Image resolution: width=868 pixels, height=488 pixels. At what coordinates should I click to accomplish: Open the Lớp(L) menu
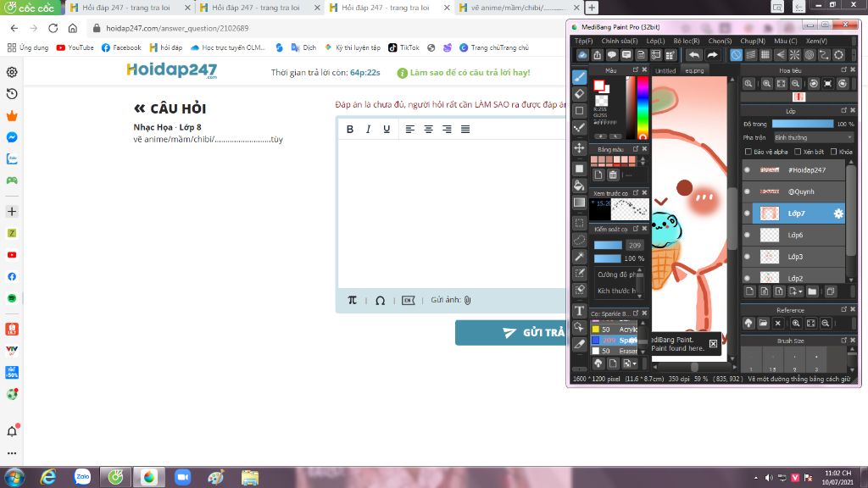(655, 41)
